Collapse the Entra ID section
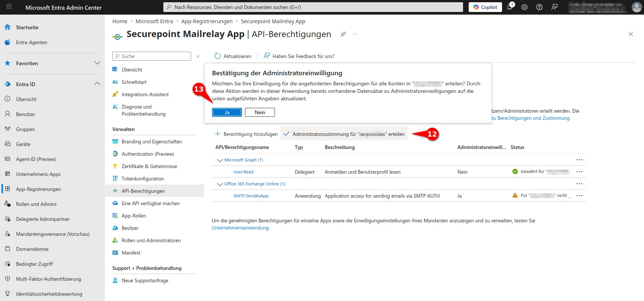 pos(97,84)
